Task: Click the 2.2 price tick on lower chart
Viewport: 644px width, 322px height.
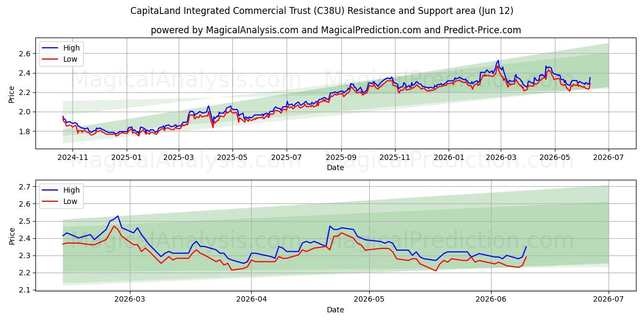Action: (25, 273)
